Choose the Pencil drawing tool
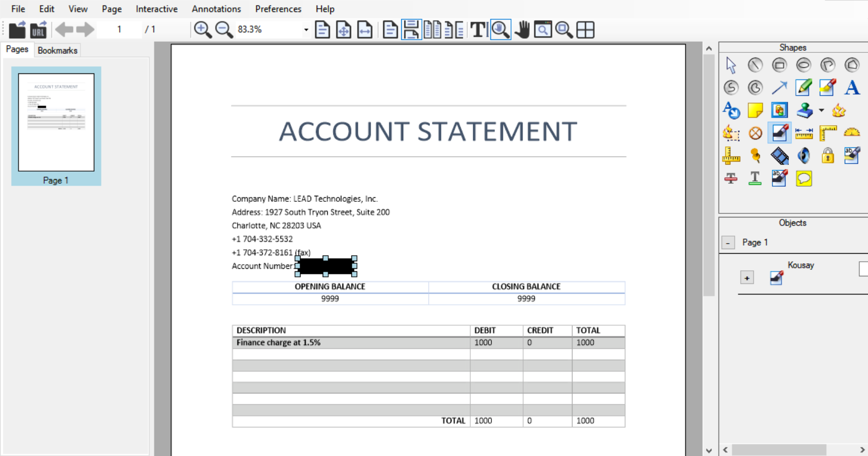Viewport: 868px width, 456px height. (x=804, y=87)
